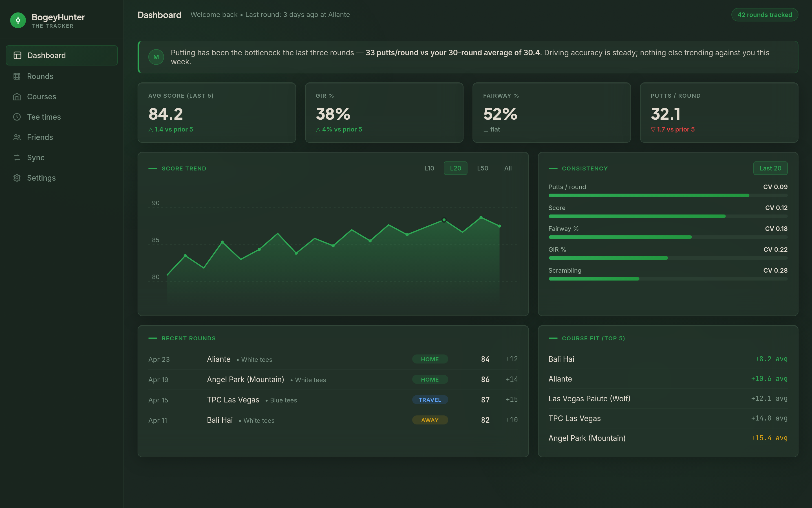Open Dashboard in the sidebar

point(62,55)
